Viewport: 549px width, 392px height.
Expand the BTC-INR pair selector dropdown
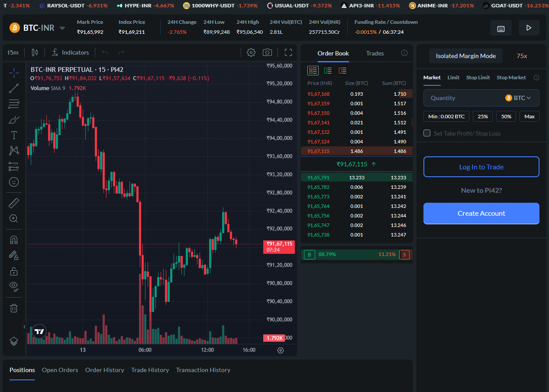point(62,28)
